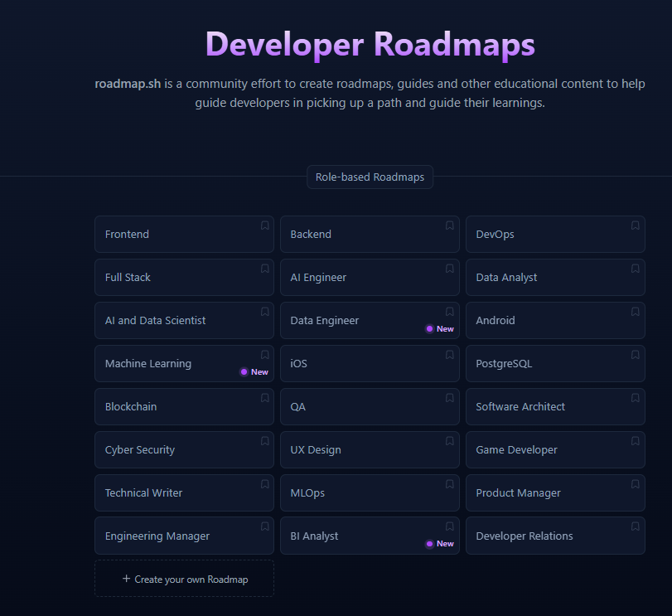The height and width of the screenshot is (616, 672).
Task: Bookmark the Technical Writer roadmap
Action: pos(265,484)
